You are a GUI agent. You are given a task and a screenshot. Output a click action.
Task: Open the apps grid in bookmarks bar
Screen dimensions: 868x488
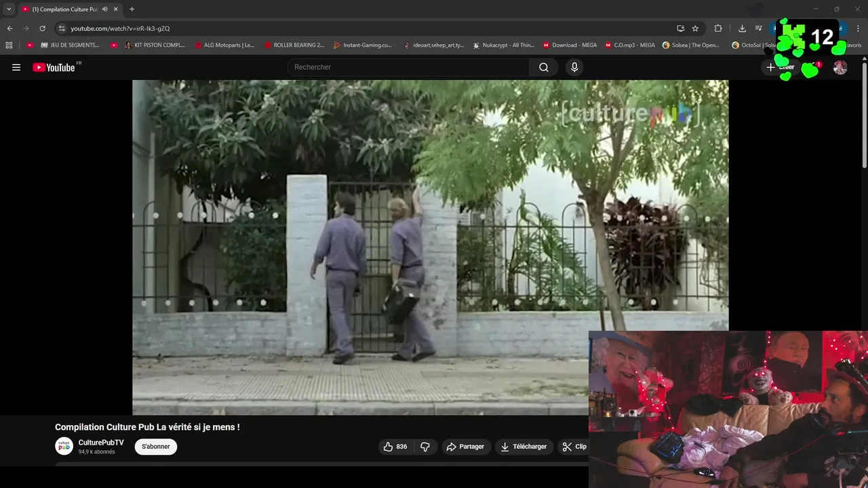(9, 45)
